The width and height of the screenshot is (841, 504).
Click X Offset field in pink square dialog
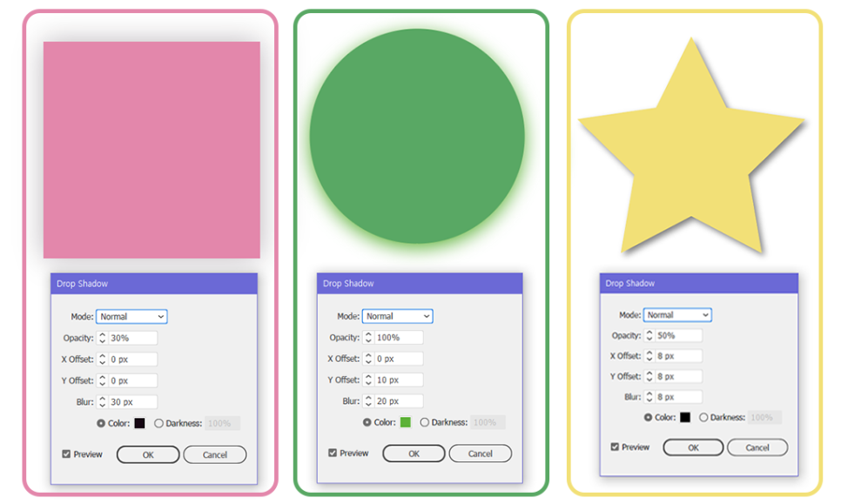[x=133, y=360]
